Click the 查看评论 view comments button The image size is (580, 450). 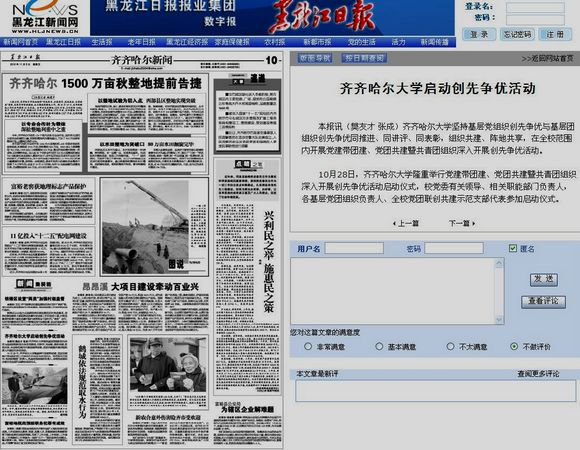[x=543, y=301]
